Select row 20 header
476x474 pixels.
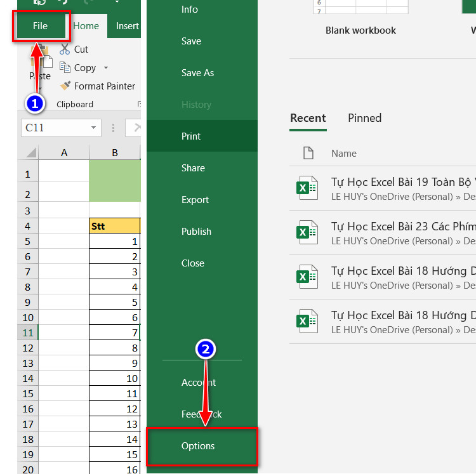pyautogui.click(x=28, y=469)
